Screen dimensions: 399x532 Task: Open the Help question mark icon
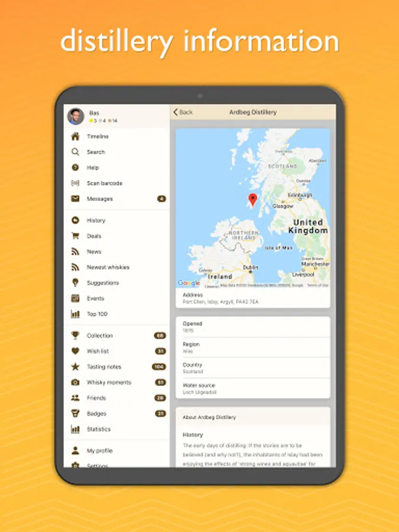pyautogui.click(x=75, y=167)
